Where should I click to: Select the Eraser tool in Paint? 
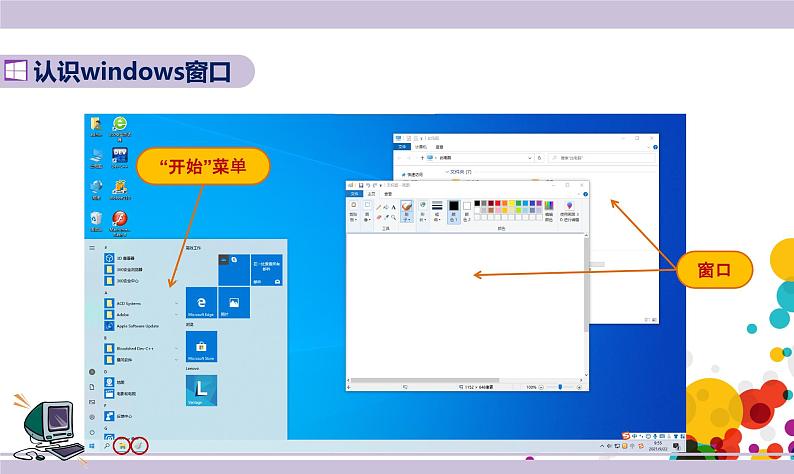[x=378, y=217]
